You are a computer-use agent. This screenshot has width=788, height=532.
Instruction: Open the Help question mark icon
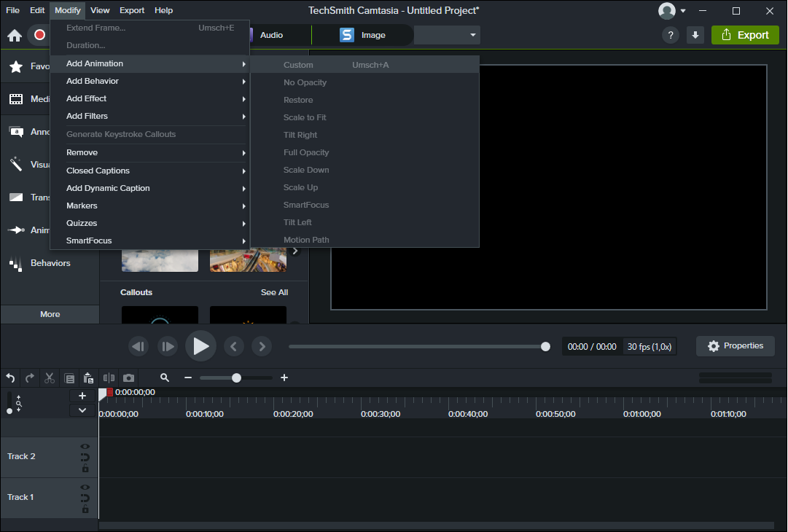[671, 35]
